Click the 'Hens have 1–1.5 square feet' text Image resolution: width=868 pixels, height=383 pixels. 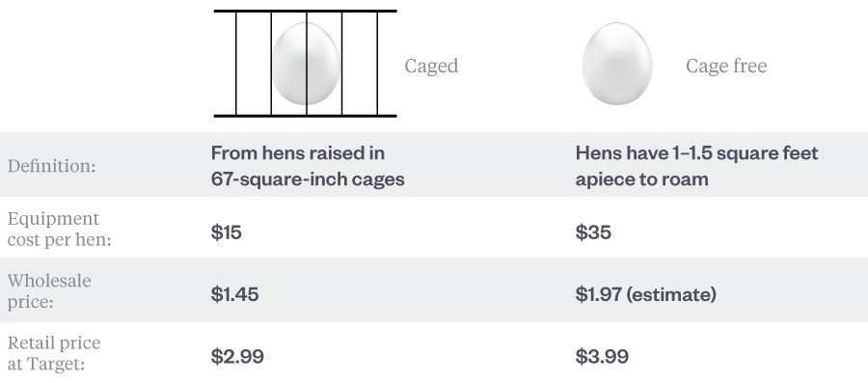(x=697, y=152)
